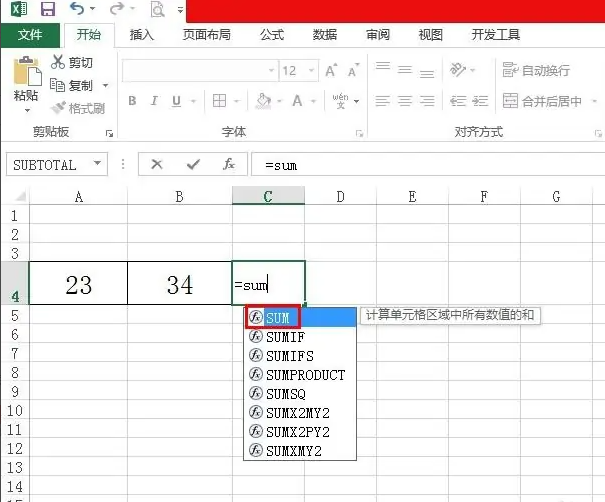Viewport: 605px width, 502px height.
Task: Expand the Paste options arrow
Action: pyautogui.click(x=27, y=110)
